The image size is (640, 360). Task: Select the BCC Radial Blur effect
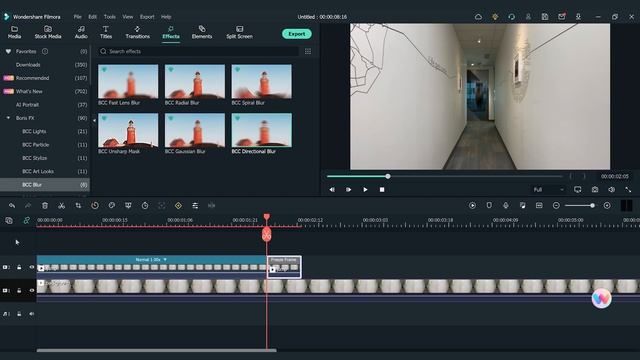(195, 82)
